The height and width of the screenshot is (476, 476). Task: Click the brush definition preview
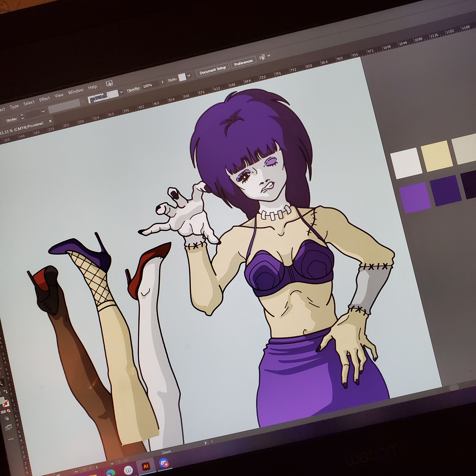pyautogui.click(x=103, y=97)
